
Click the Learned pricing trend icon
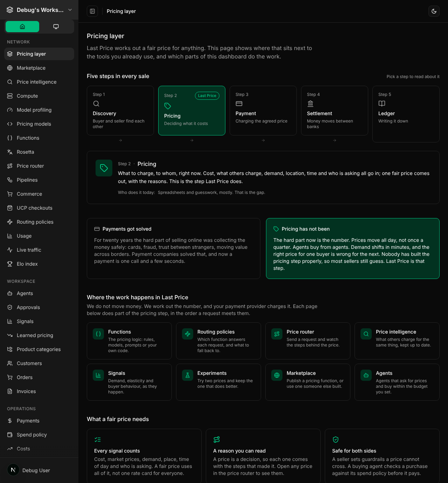[x=10, y=335]
